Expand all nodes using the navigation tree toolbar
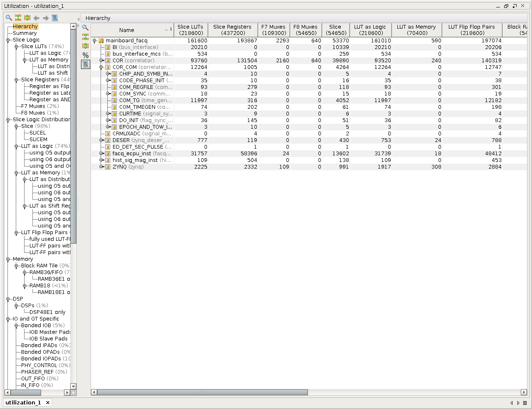This screenshot has width=532, height=409. (27, 18)
